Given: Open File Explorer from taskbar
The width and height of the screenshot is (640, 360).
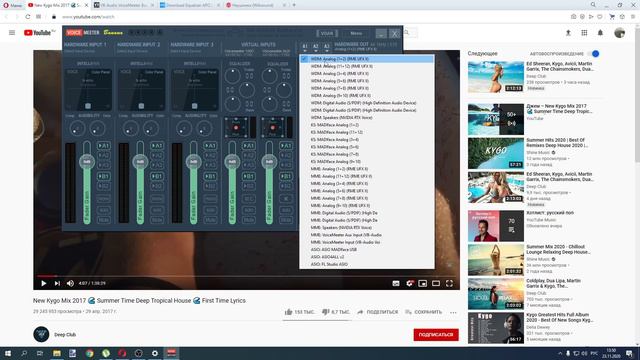Looking at the screenshot, I should pos(57,353).
